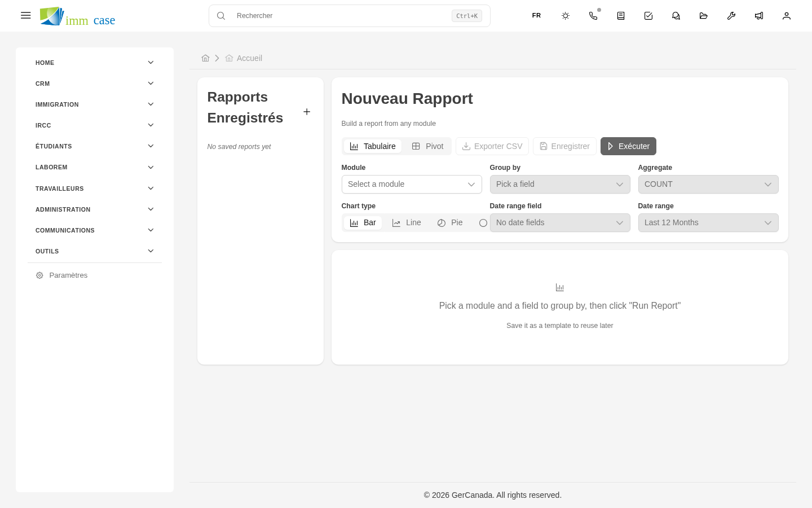Expand the ADMINISTRATION sidebar section
This screenshot has height=508, width=812.
[95, 209]
